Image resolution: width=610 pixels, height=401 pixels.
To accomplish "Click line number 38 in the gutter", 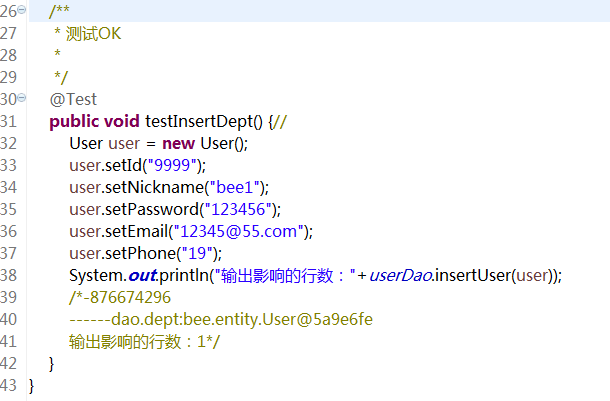I will [9, 276].
